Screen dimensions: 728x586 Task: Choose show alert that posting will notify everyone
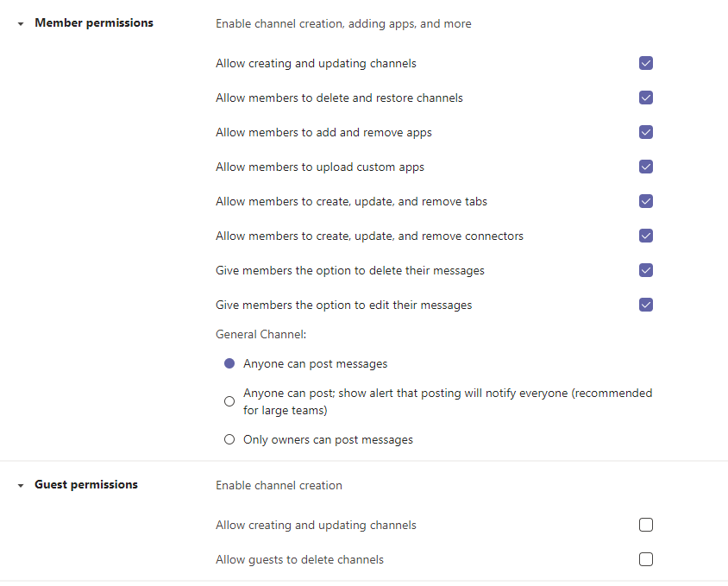click(x=229, y=401)
